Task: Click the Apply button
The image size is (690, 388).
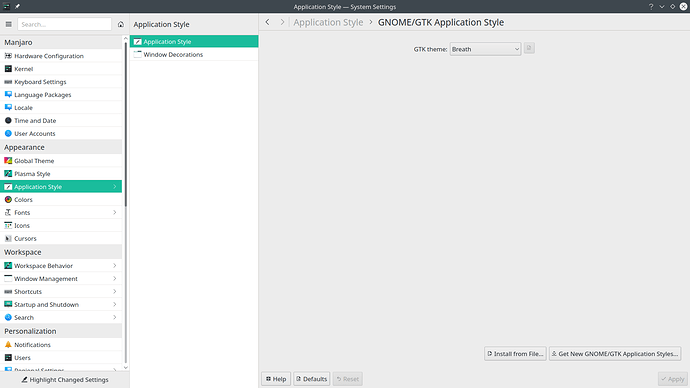Action: [x=672, y=379]
